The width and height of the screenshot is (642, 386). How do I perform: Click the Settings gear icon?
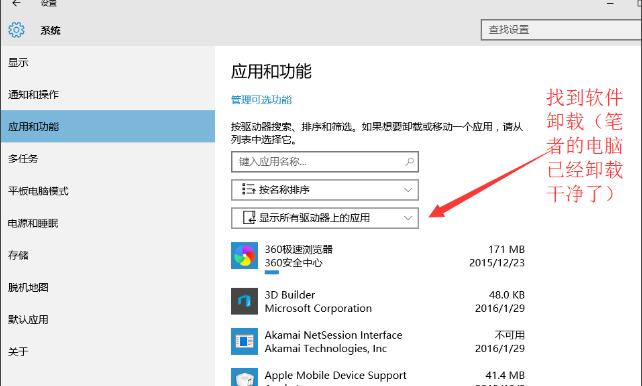[x=16, y=30]
